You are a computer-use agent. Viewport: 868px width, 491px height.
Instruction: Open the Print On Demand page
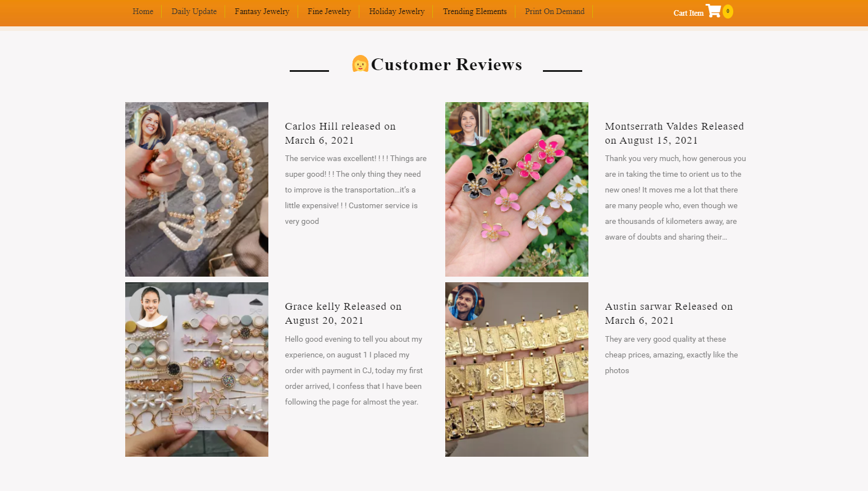coord(555,11)
